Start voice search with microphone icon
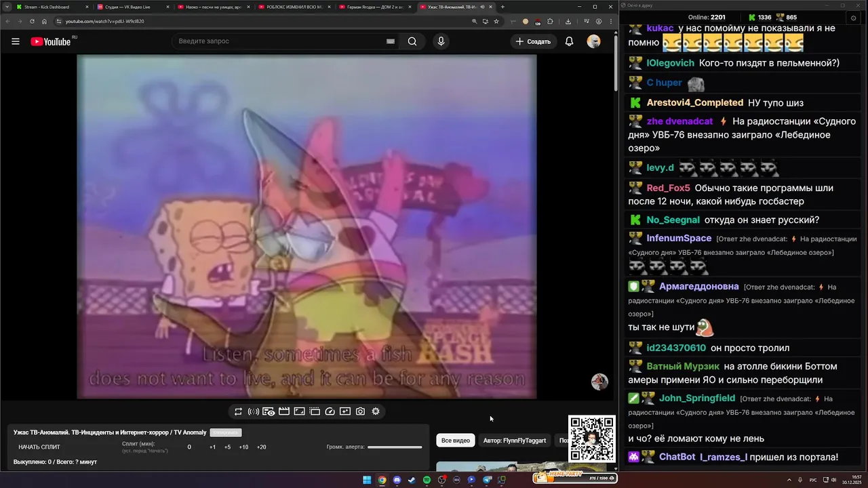 point(441,41)
